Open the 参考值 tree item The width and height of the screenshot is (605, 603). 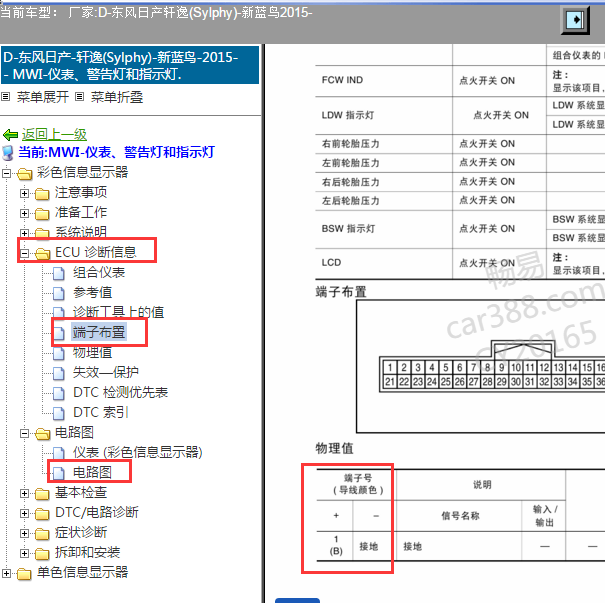pyautogui.click(x=93, y=292)
